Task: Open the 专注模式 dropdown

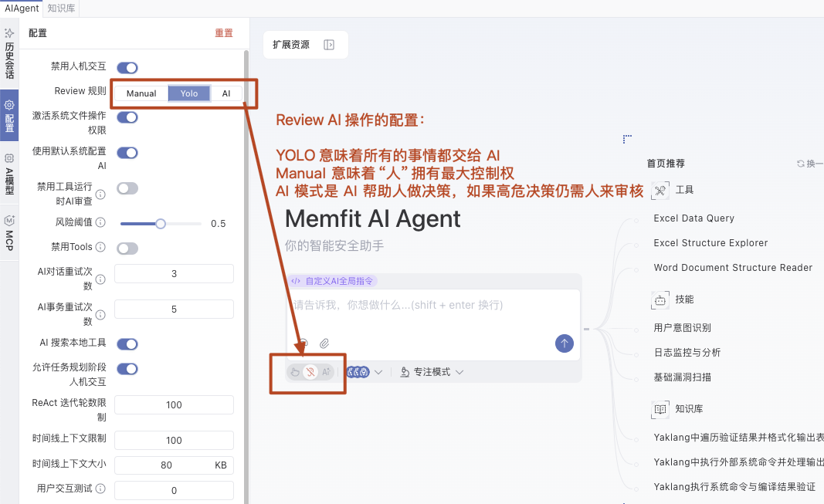Action: tap(432, 372)
